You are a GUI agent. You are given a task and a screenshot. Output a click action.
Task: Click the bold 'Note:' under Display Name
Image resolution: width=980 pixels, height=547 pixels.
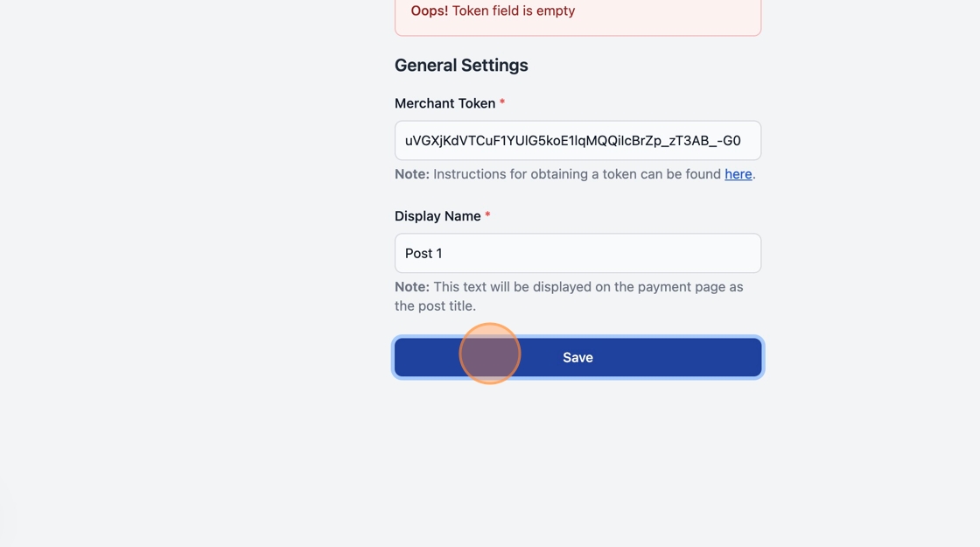point(412,287)
